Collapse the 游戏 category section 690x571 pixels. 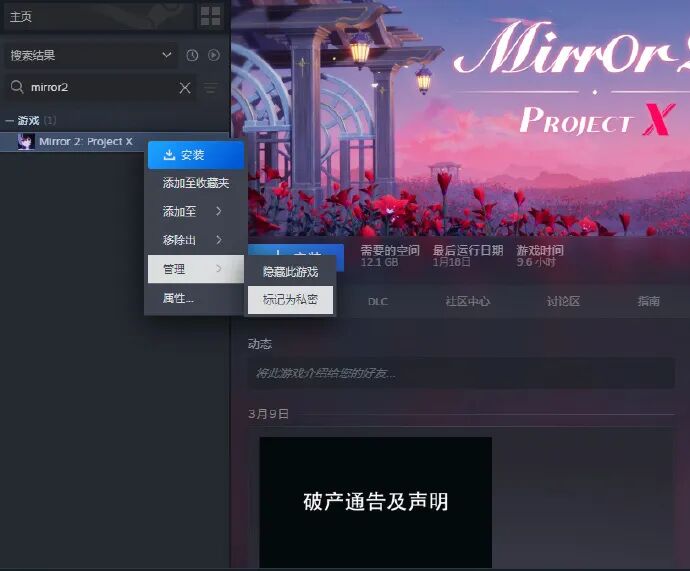coord(9,121)
